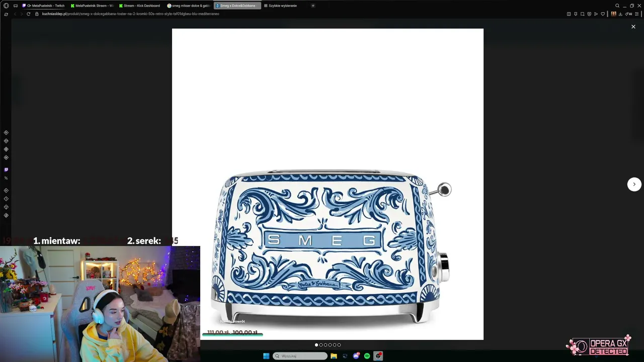
Task: Open the tab search magnifier
Action: (617, 6)
